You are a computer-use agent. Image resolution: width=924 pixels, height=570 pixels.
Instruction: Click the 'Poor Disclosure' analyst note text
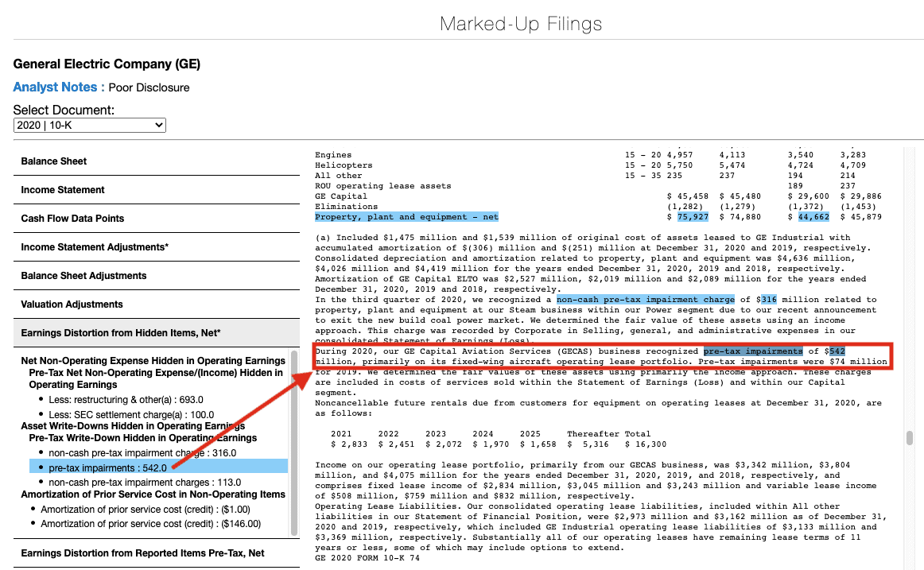(149, 87)
